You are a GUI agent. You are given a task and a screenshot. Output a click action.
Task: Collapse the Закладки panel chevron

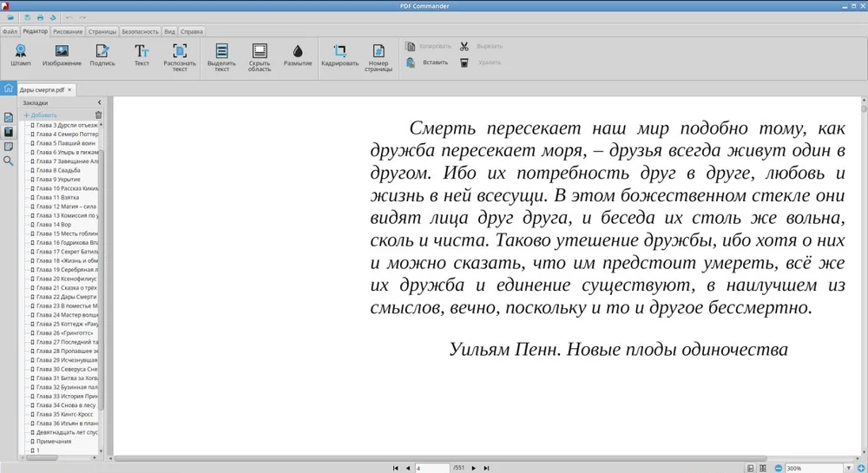(x=99, y=103)
